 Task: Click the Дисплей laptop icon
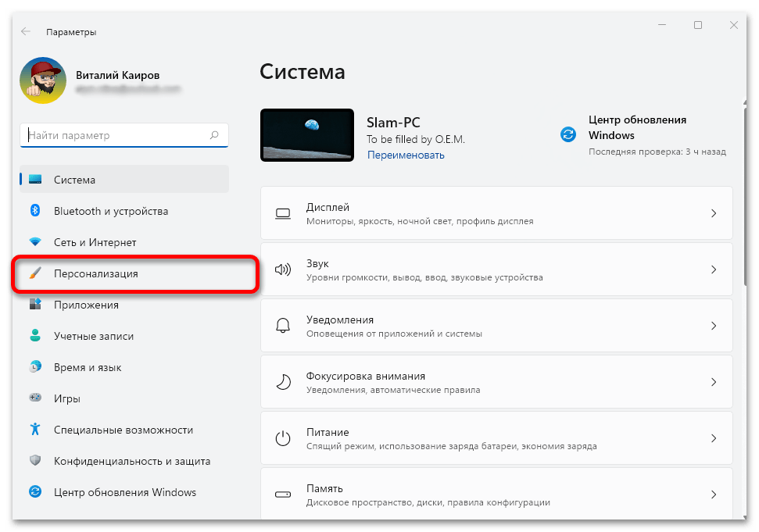(283, 214)
